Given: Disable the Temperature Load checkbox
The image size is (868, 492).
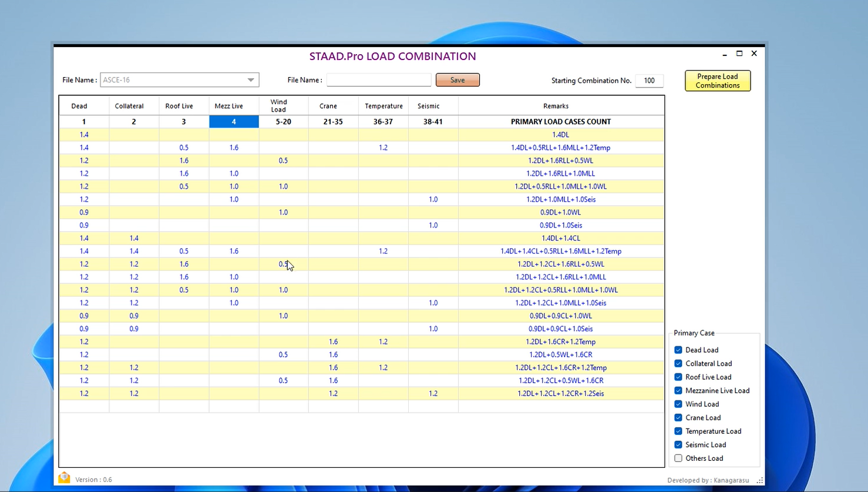Looking at the screenshot, I should (678, 431).
